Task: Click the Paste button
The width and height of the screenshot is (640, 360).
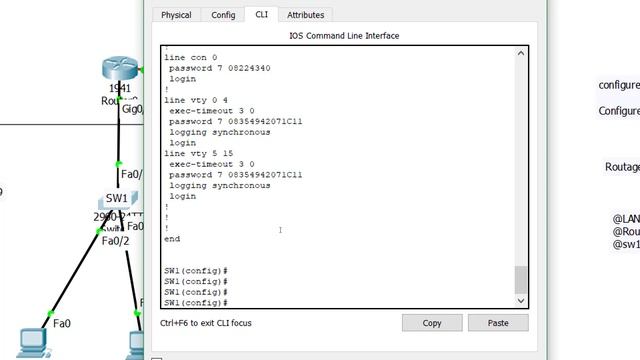Action: point(498,323)
